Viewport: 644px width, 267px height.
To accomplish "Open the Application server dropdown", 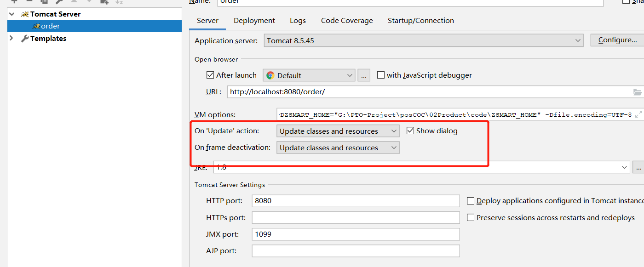I will (423, 40).
